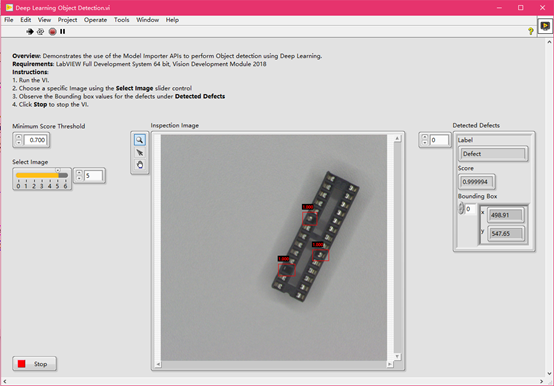Pause the VI with the Pause icon
This screenshot has width=554, height=386.
tap(63, 32)
